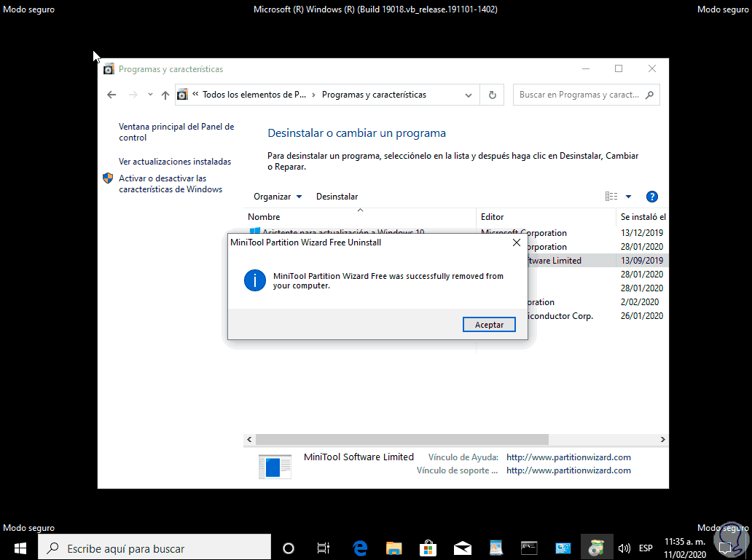
Task: Open Cortana from the taskbar circle
Action: coord(289,548)
